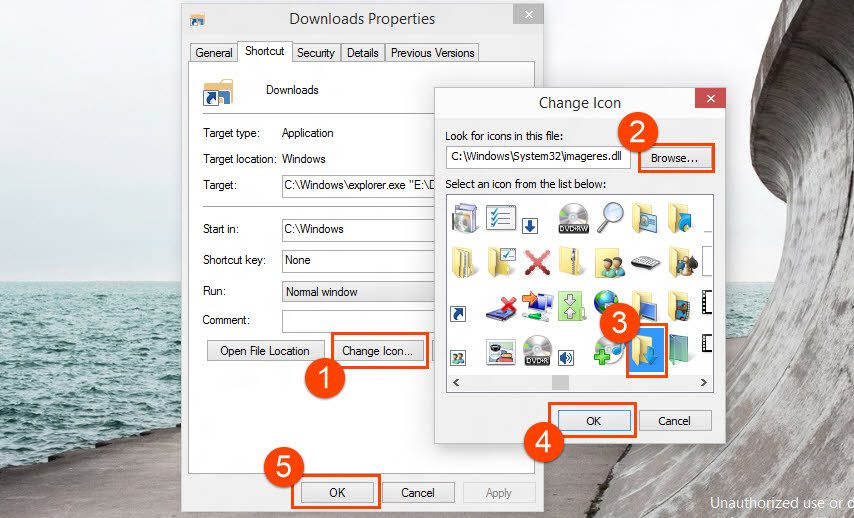Switch to the Details tab
The width and height of the screenshot is (854, 518).
click(363, 53)
